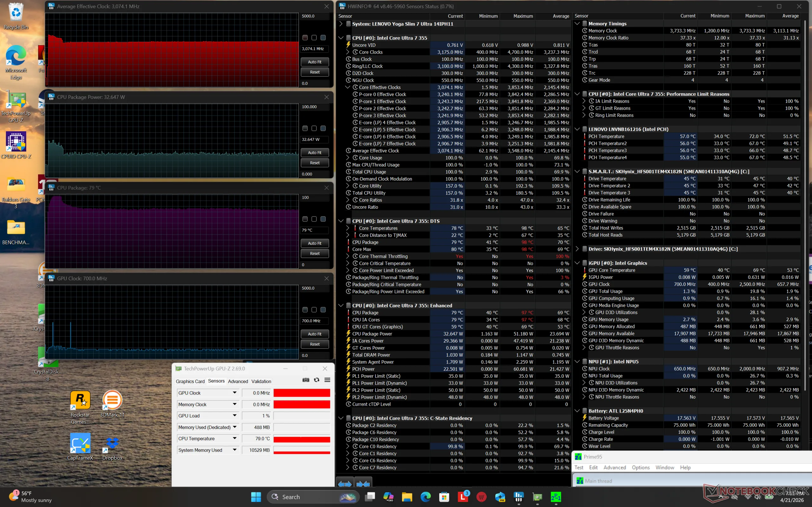Viewport: 812px width, 507px height.
Task: Click Reset in GPU Clock graph window
Action: [314, 344]
